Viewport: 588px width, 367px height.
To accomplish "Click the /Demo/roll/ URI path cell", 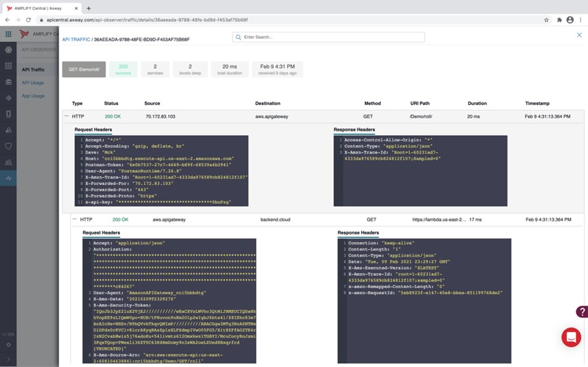I will [x=420, y=117].
